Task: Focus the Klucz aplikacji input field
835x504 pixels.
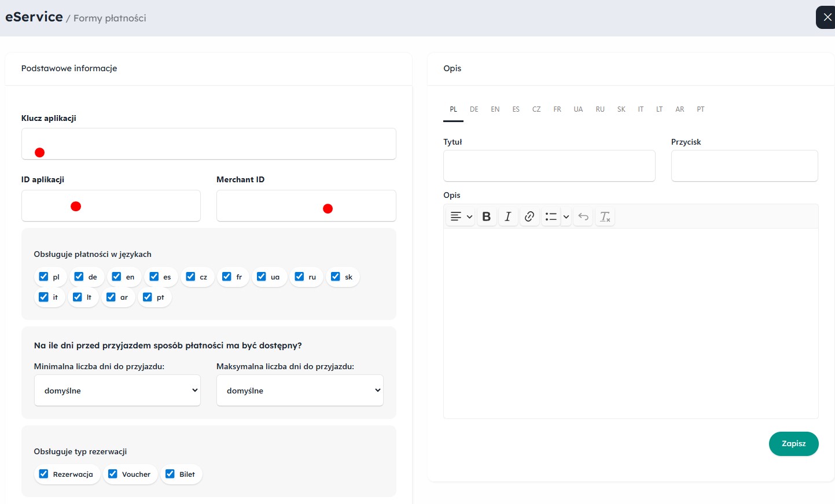Action: (x=209, y=144)
